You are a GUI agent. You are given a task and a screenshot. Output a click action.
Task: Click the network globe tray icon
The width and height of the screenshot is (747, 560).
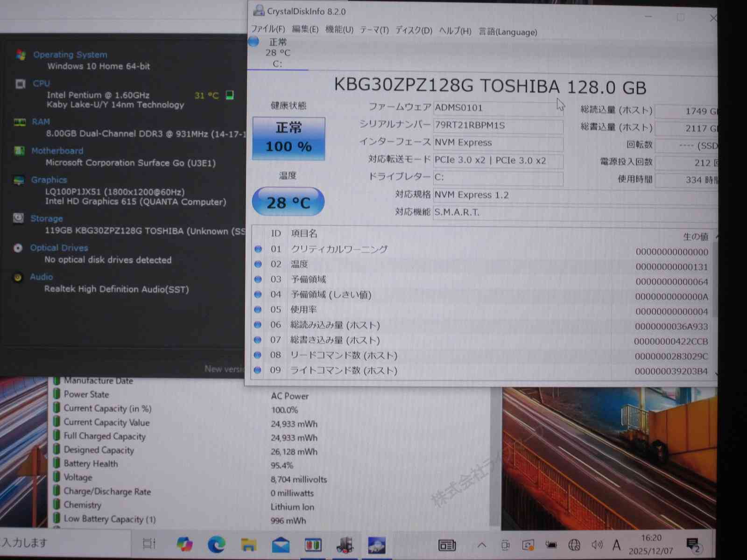tap(574, 545)
